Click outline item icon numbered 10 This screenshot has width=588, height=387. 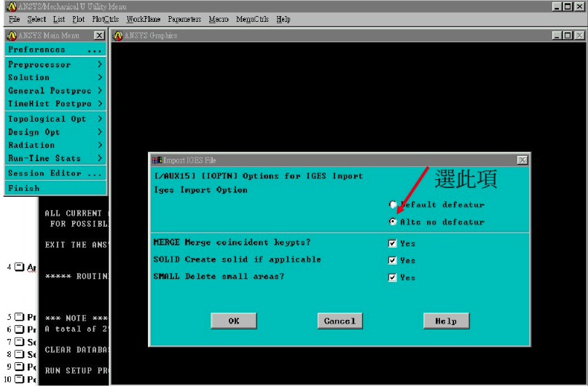19,379
